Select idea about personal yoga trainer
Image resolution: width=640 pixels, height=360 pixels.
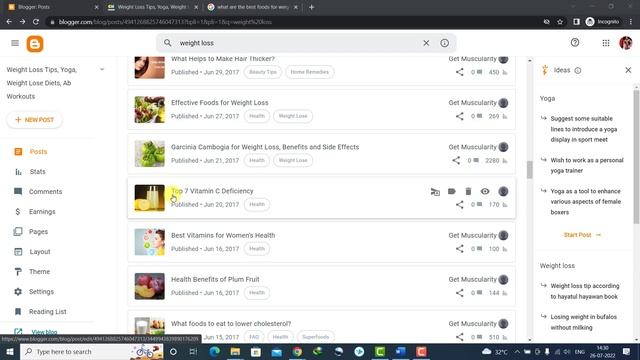(587, 165)
